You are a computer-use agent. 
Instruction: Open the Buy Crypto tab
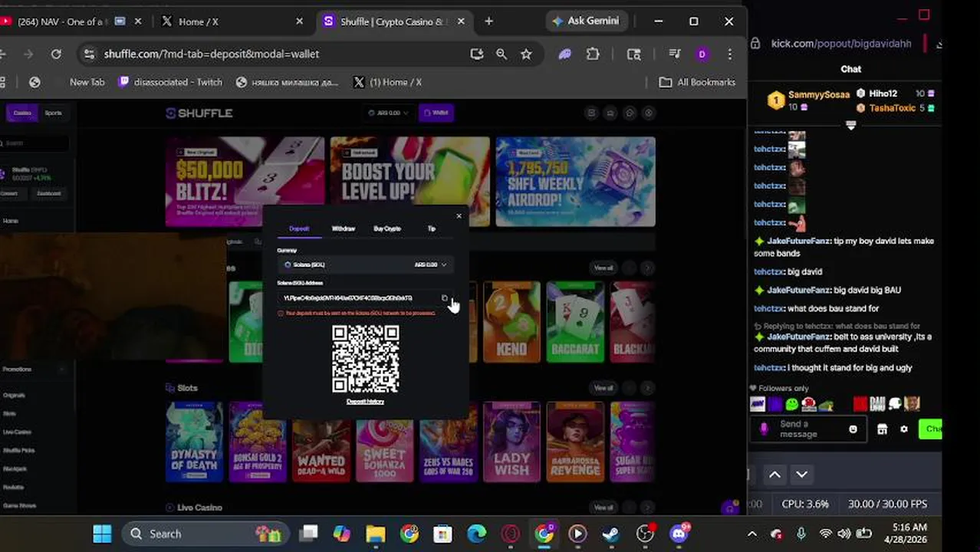coord(387,228)
